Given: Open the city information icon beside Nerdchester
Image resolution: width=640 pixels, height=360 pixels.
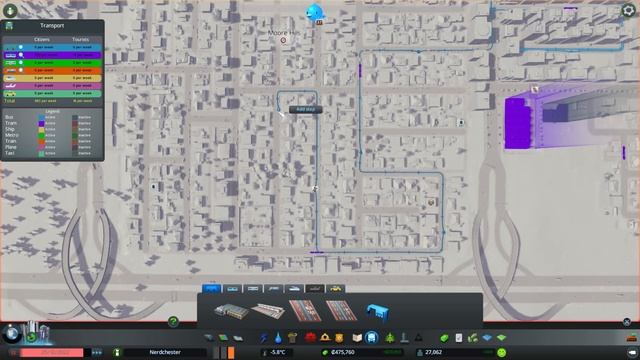Looking at the screenshot, I should point(117,352).
